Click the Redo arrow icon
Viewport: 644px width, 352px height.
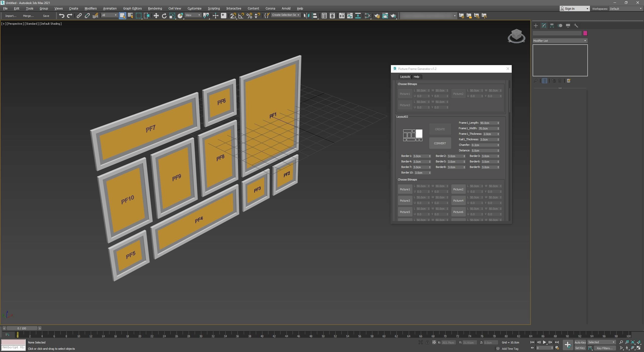tap(70, 16)
